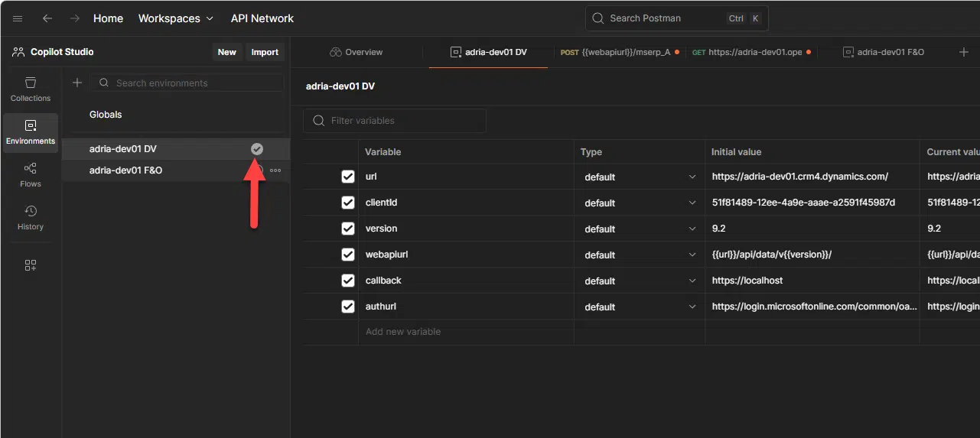Go forward with the right arrow

74,18
